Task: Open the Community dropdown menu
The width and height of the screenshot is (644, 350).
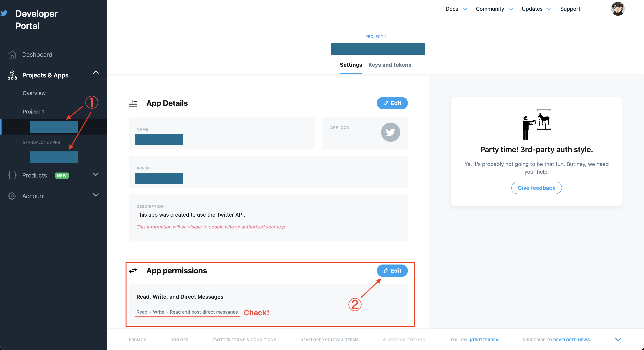Action: tap(494, 9)
